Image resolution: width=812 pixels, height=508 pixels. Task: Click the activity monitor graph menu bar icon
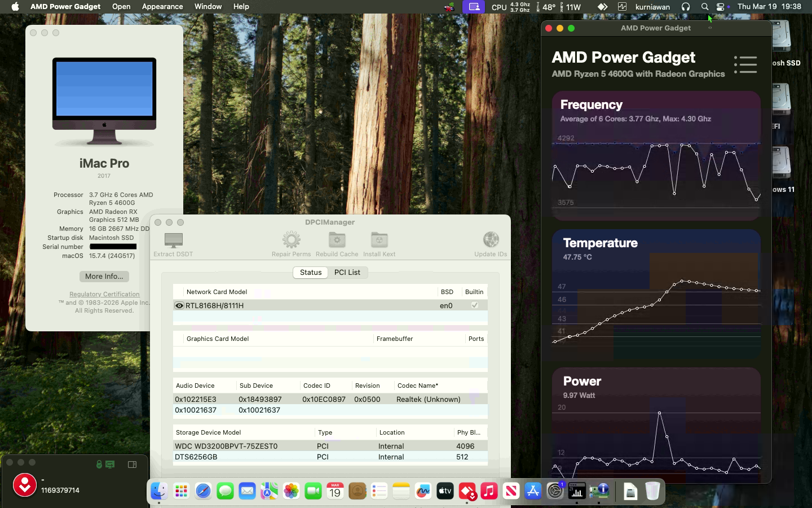(x=622, y=7)
